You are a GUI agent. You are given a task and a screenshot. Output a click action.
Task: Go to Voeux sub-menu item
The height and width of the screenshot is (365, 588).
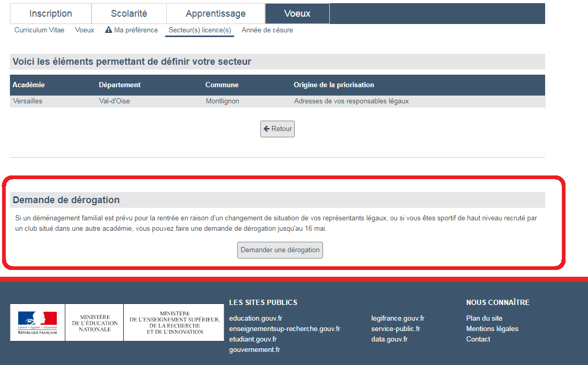click(85, 30)
